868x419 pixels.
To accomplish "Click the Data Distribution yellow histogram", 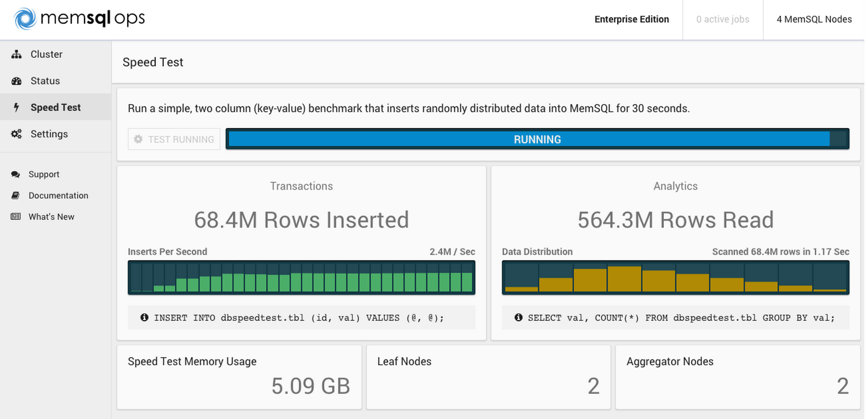I will pos(676,277).
